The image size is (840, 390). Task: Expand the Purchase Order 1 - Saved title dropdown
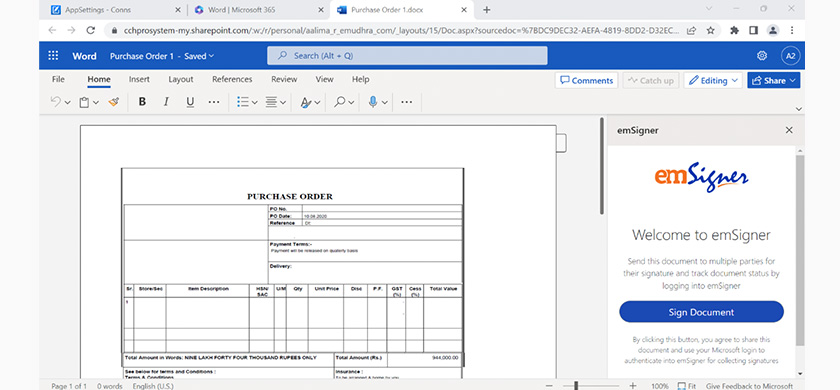pyautogui.click(x=211, y=56)
